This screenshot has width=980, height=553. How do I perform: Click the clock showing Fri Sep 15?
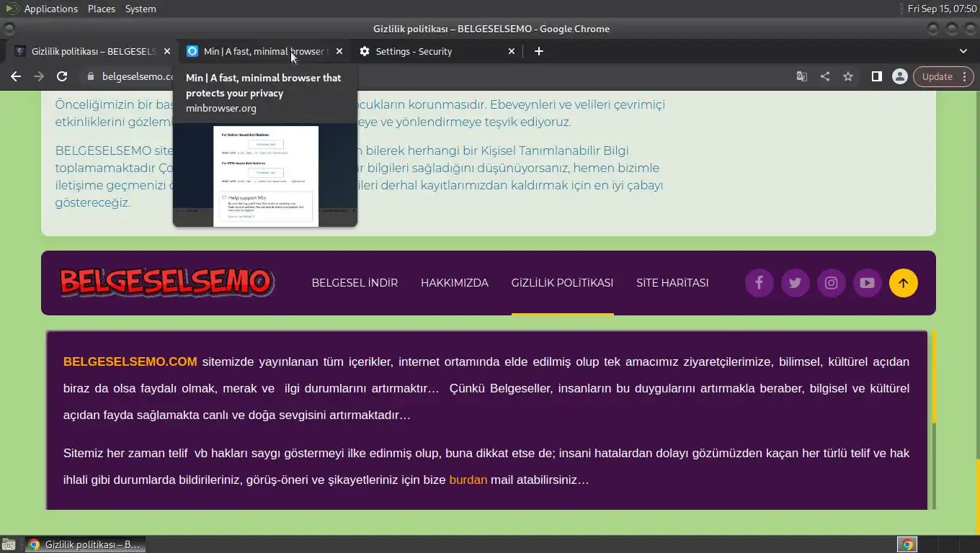click(x=942, y=9)
